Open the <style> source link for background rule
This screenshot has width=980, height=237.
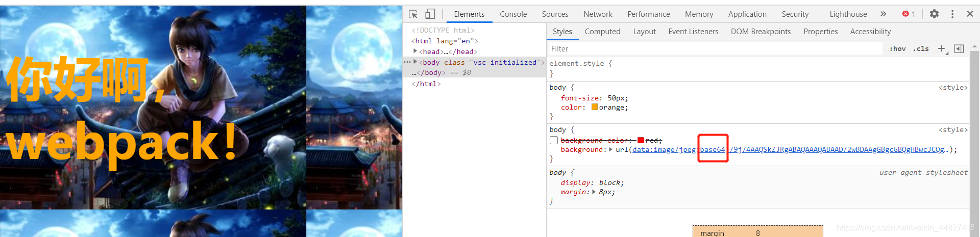[953, 130]
